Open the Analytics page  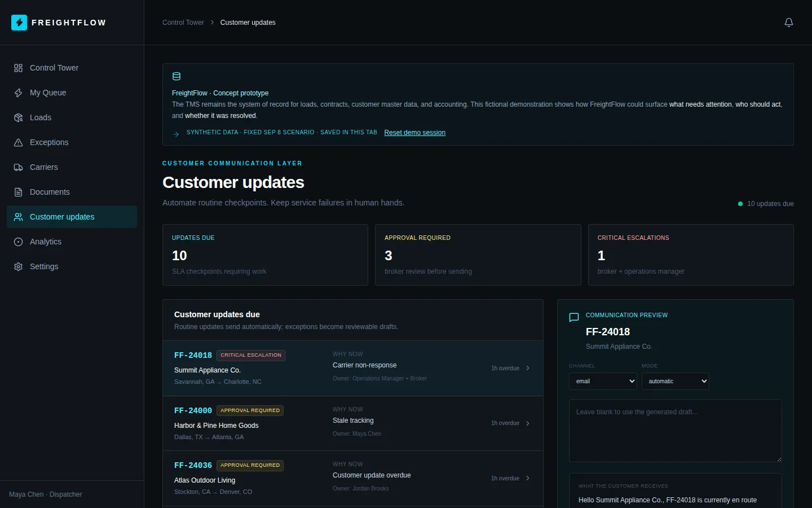coord(72,242)
